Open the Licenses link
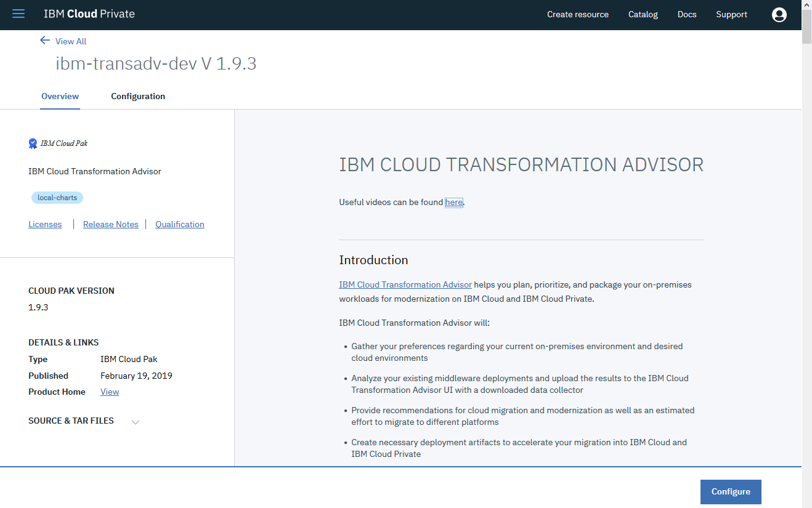812x508 pixels. point(44,224)
